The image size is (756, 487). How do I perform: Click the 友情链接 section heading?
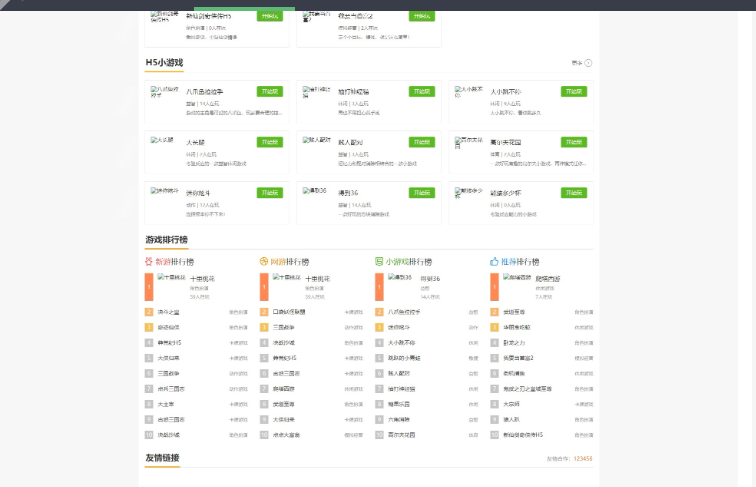162,458
